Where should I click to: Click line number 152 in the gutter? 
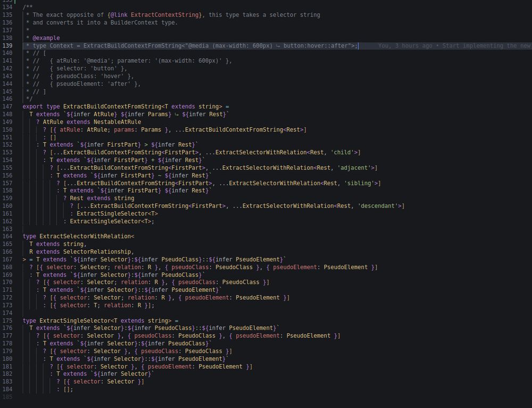[x=7, y=144]
